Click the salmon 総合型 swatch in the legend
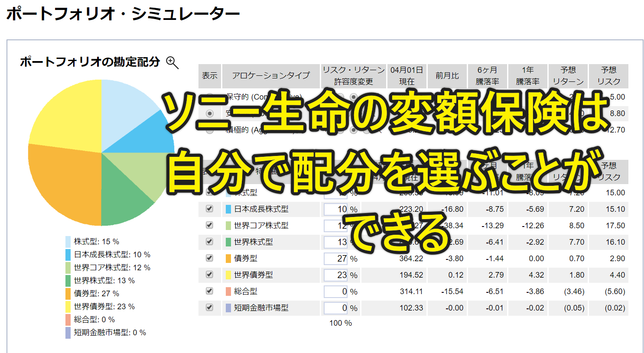The image size is (644, 353). (x=68, y=320)
